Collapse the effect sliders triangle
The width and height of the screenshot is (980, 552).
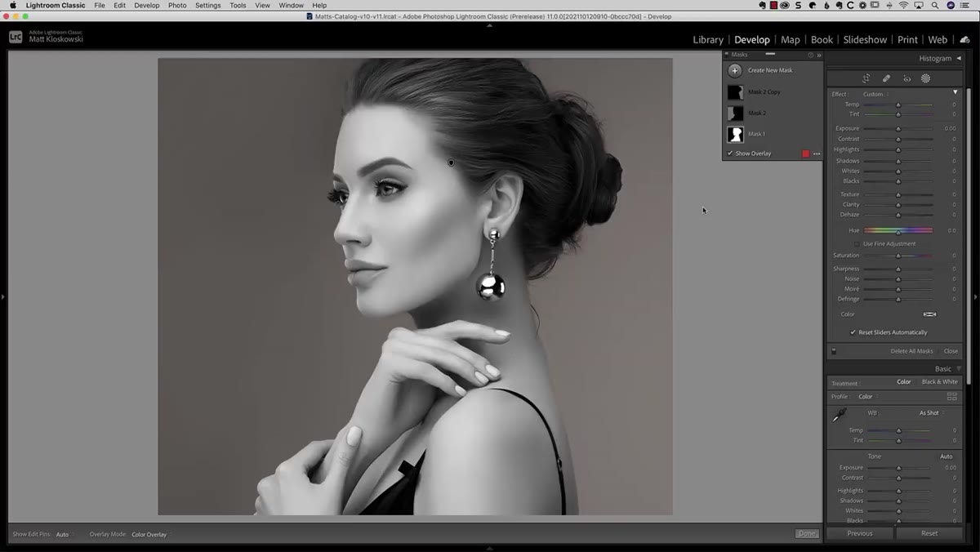tap(955, 92)
